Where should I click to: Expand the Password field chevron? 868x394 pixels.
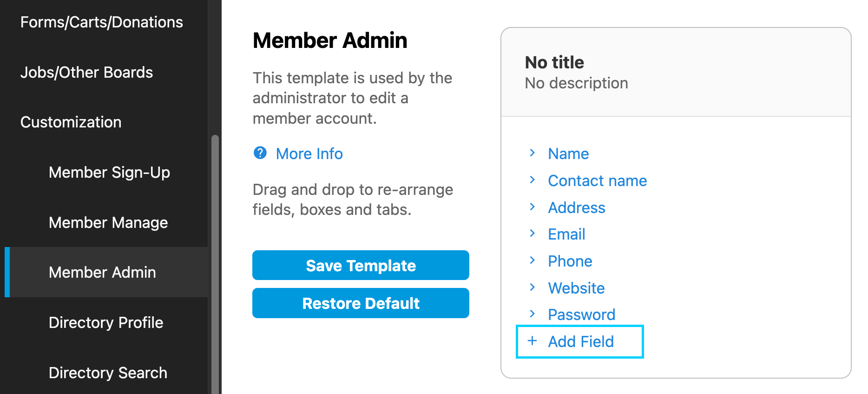533,314
